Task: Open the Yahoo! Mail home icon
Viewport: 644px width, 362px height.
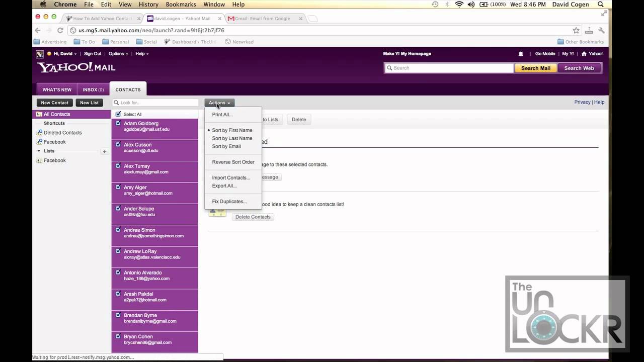Action: coord(584,54)
